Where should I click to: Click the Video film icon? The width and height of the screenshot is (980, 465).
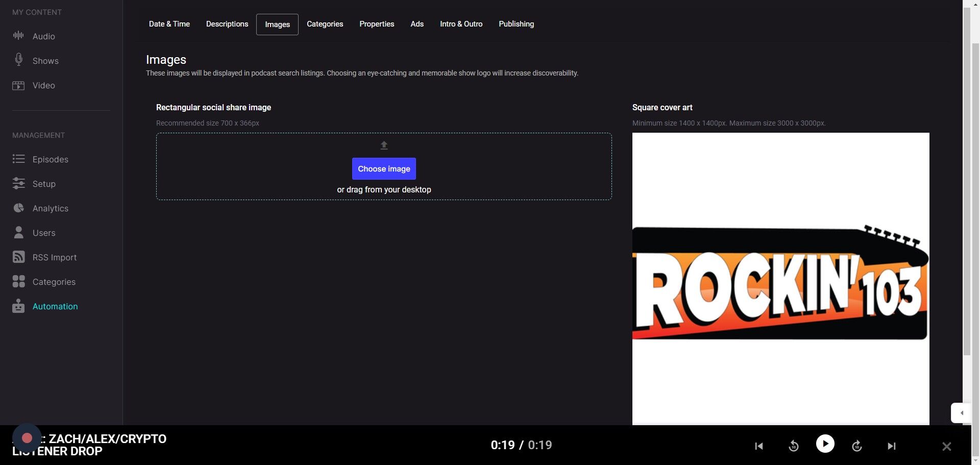pos(18,85)
